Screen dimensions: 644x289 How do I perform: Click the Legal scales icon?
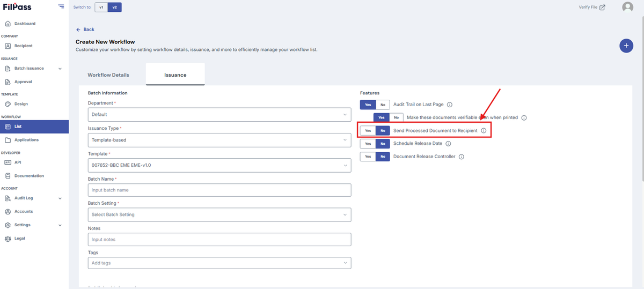pos(8,239)
